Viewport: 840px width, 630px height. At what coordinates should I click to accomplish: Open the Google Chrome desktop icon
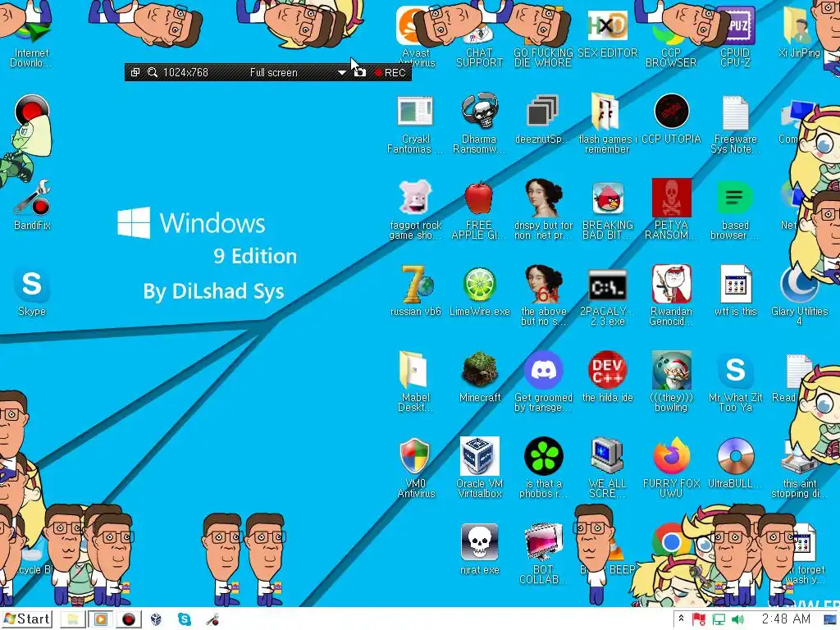click(x=671, y=541)
